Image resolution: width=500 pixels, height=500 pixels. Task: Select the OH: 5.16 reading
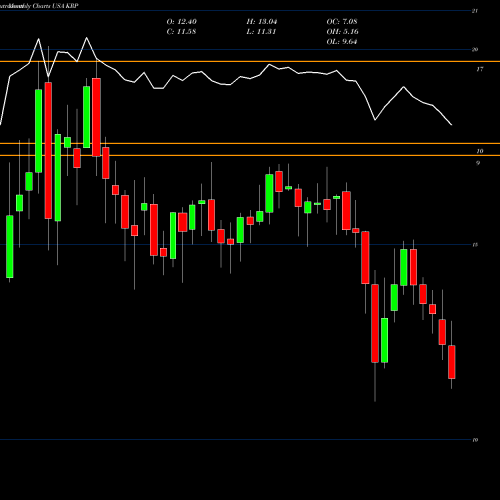tap(342, 32)
